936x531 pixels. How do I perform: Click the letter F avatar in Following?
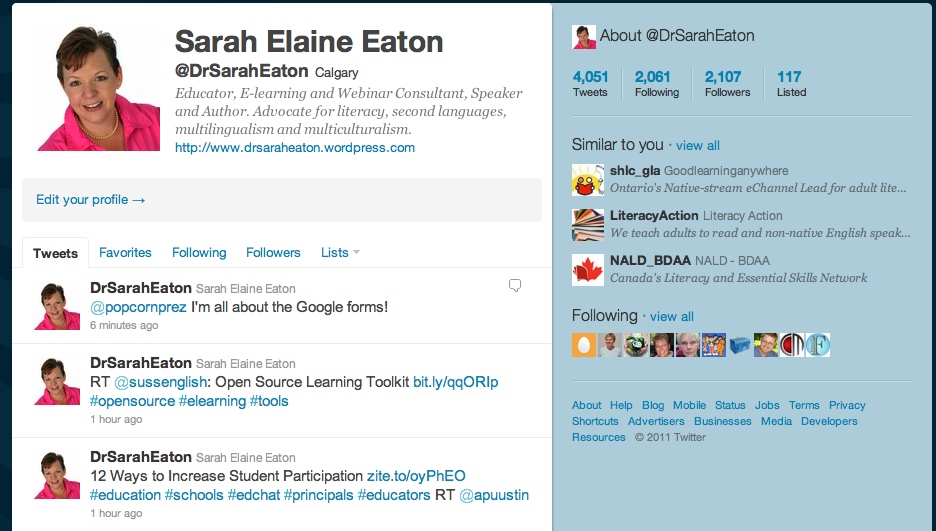tap(817, 345)
